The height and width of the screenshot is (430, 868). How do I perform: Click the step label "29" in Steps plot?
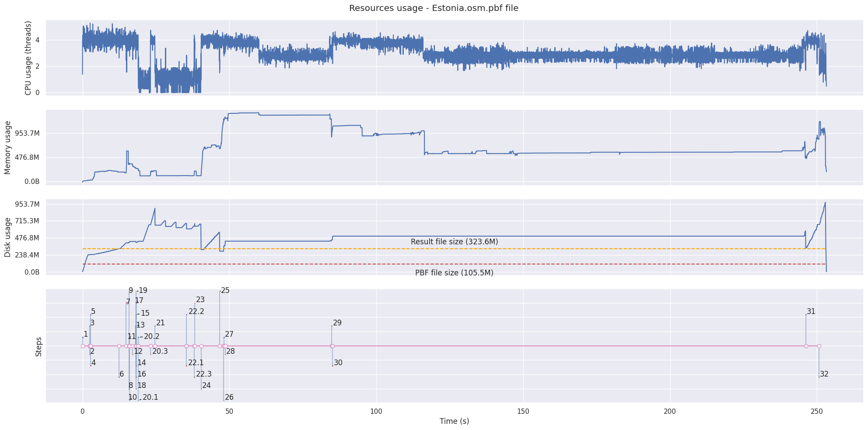point(337,323)
